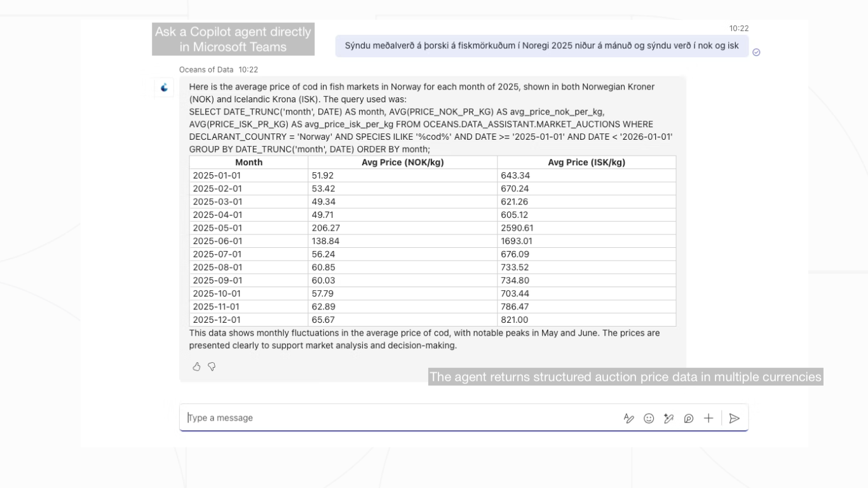Click the 60.03 NOK price cell
Image resolution: width=868 pixels, height=488 pixels.
coord(403,281)
